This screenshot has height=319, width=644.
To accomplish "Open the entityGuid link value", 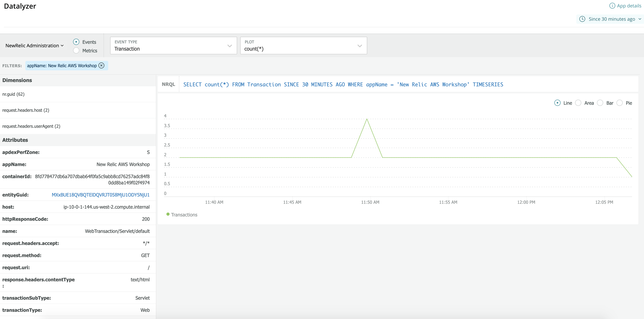I will pyautogui.click(x=101, y=195).
